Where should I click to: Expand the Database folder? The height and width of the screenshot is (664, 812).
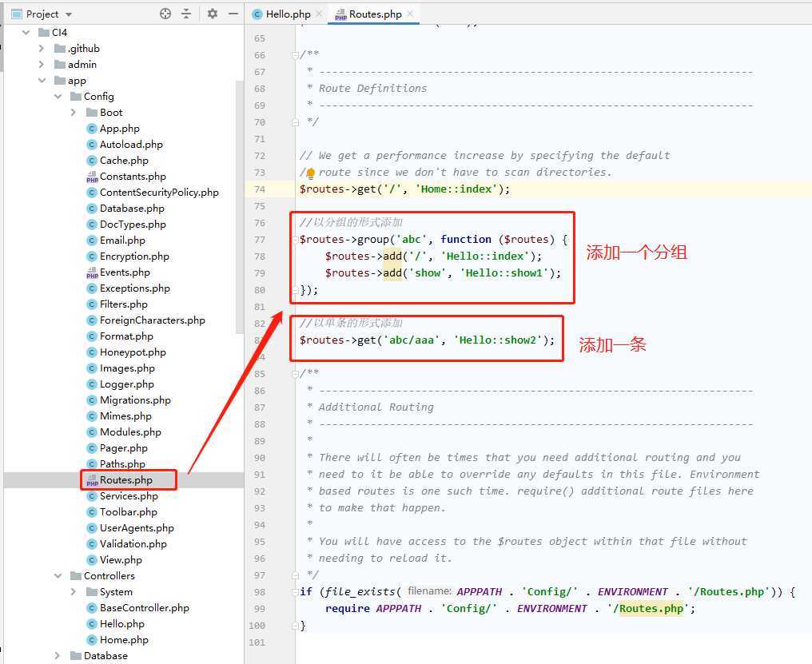(x=58, y=656)
